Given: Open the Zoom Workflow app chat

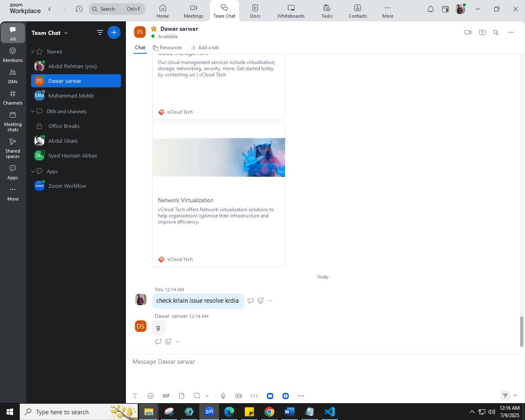Looking at the screenshot, I should click(x=76, y=186).
